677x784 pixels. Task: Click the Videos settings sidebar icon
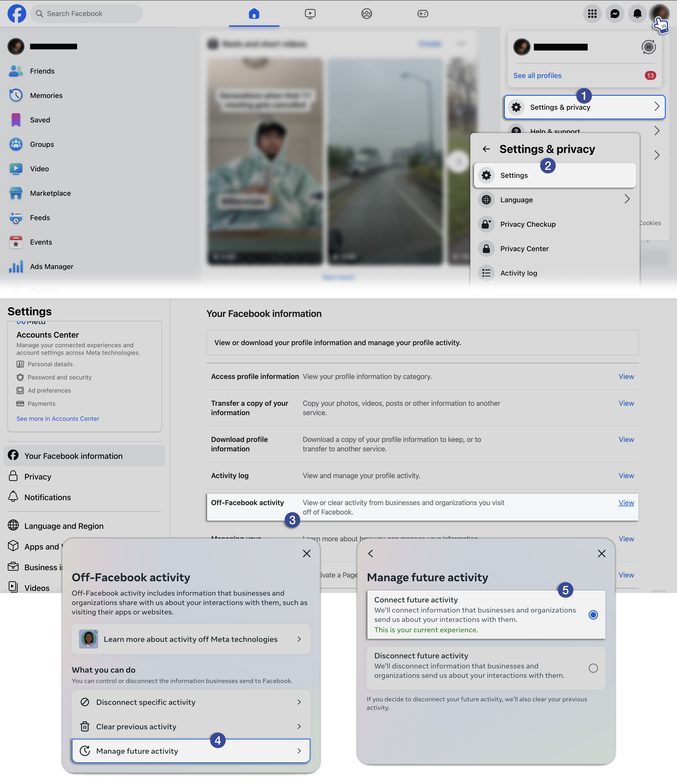[x=13, y=587]
